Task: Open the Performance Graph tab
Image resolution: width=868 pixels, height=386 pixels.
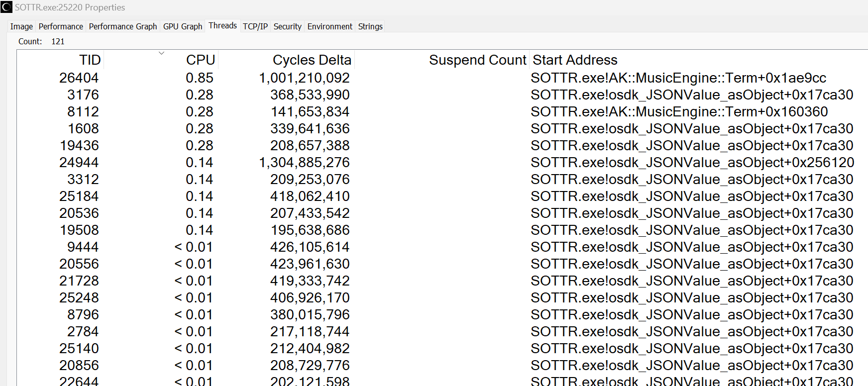Action: [123, 26]
